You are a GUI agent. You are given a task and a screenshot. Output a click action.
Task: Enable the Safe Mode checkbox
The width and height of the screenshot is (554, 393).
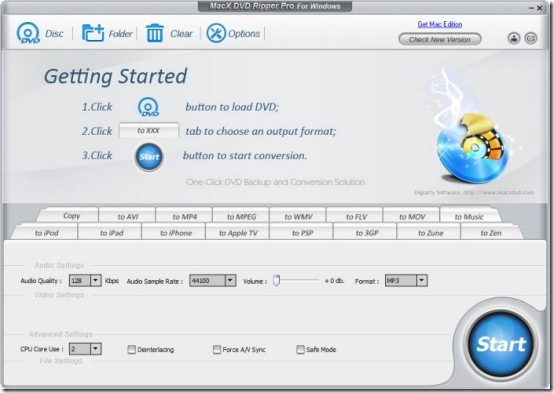[x=300, y=350]
